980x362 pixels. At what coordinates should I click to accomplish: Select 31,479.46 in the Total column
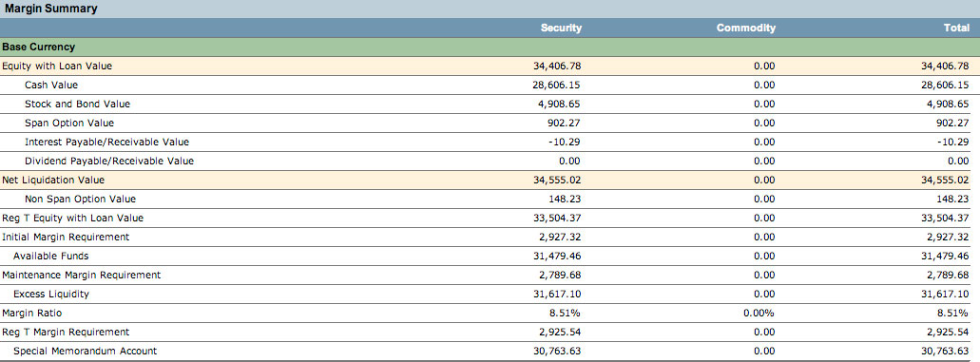click(x=946, y=257)
